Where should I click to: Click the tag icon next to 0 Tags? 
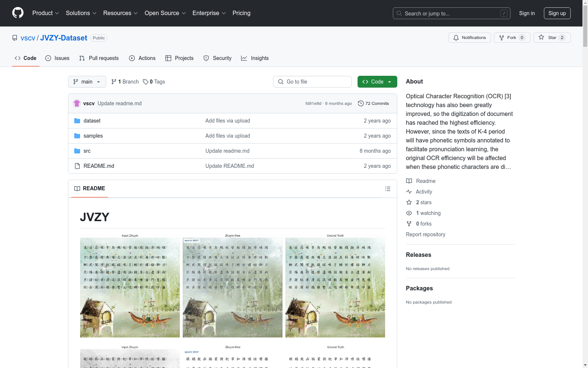(146, 82)
